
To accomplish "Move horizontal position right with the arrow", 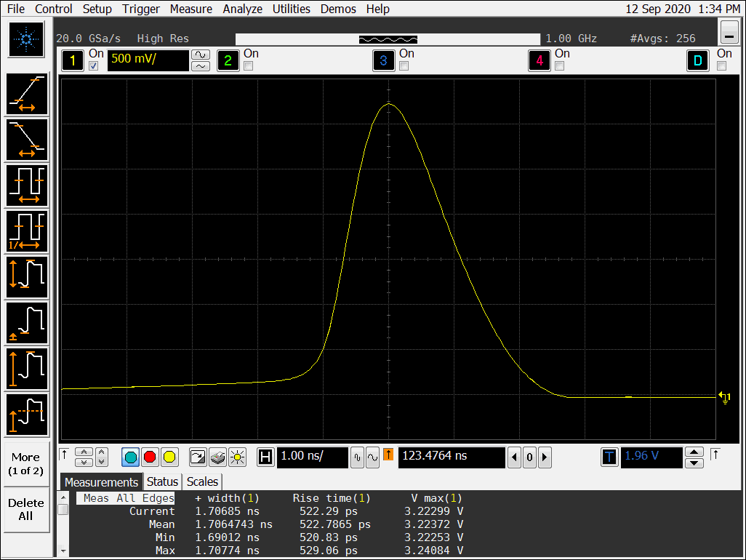I will pyautogui.click(x=545, y=457).
